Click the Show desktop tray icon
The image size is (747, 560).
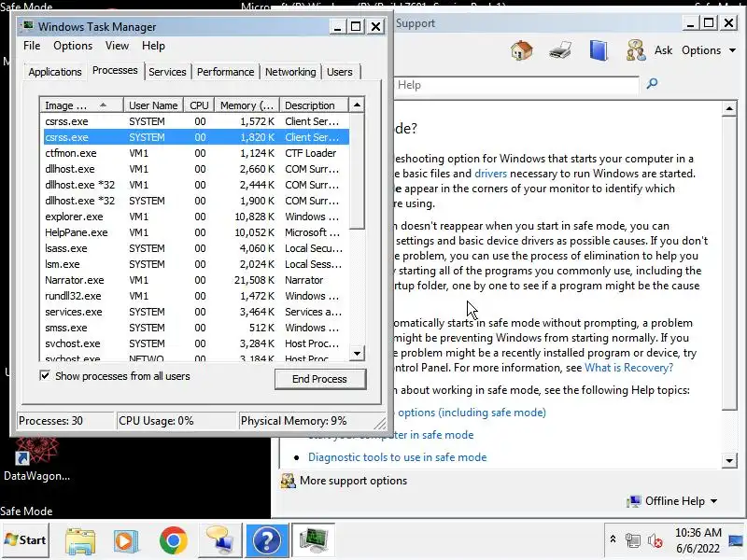coord(737,540)
